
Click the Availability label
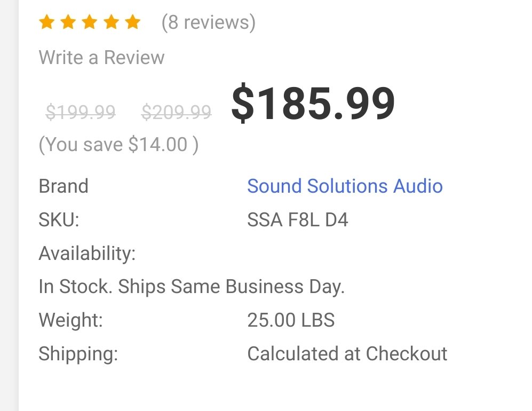(x=87, y=253)
